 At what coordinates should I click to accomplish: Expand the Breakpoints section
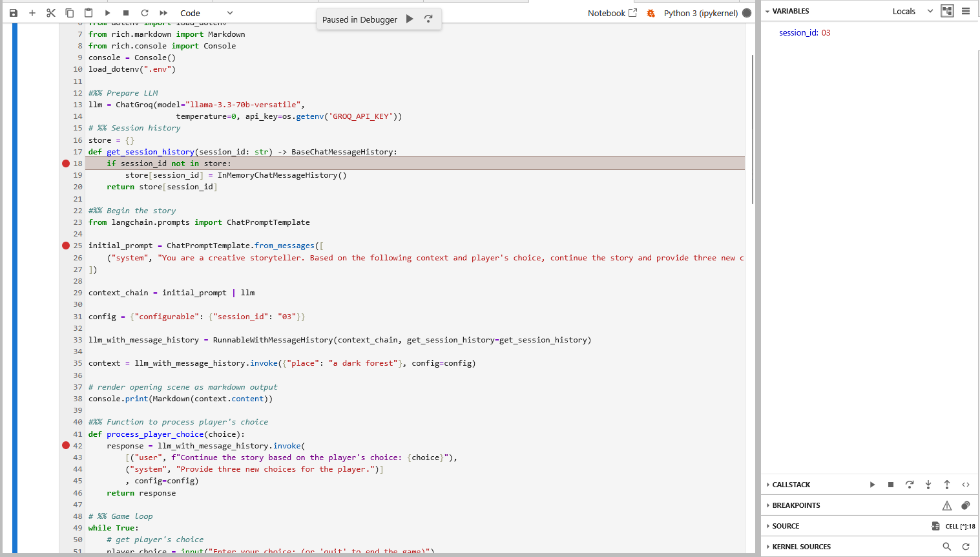pyautogui.click(x=796, y=505)
